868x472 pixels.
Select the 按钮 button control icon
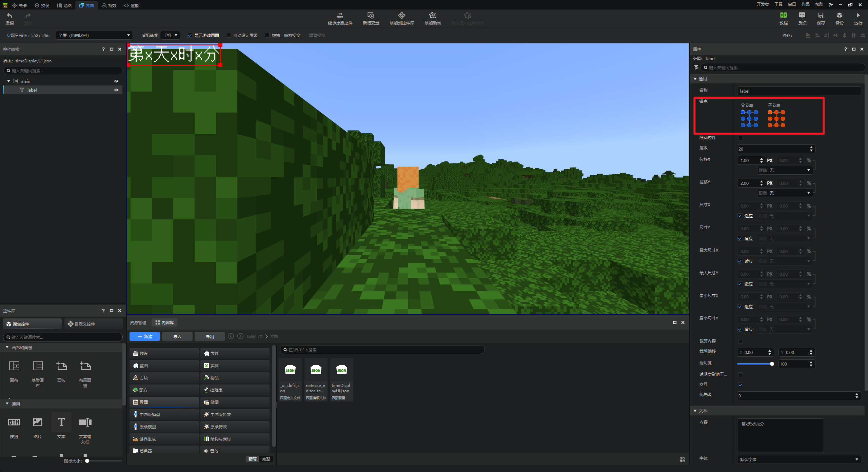14,422
